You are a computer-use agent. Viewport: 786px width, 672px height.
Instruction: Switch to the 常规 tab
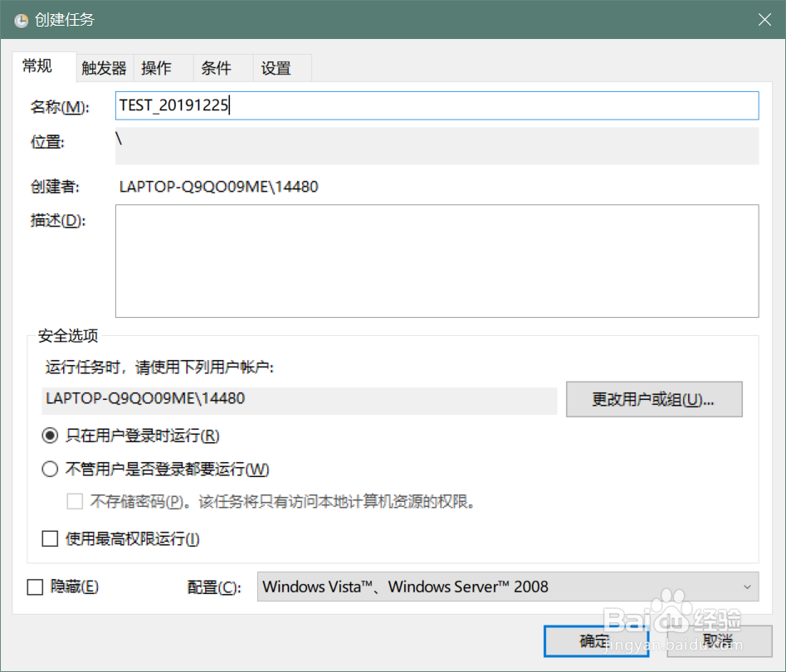pos(44,66)
